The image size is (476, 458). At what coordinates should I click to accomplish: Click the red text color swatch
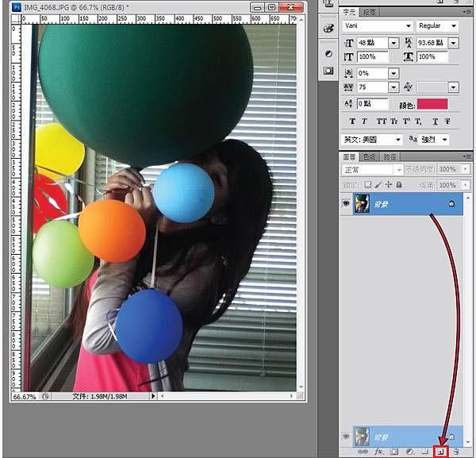click(x=432, y=104)
